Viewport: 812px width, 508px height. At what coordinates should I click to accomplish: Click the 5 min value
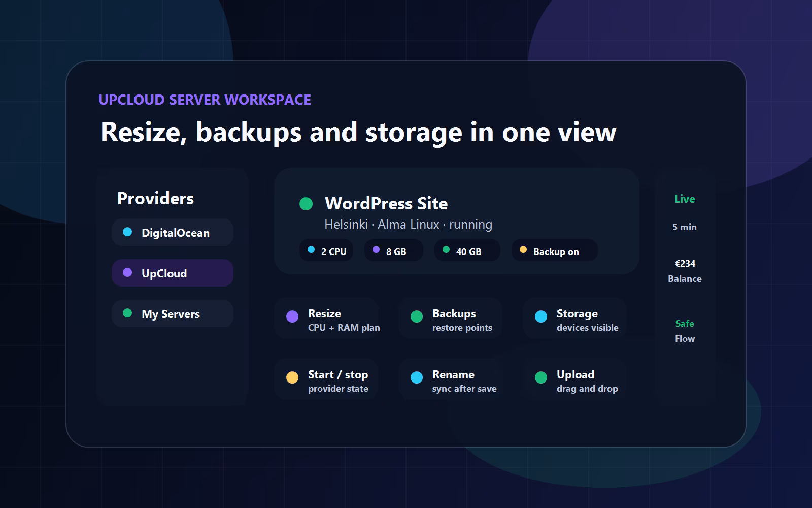[685, 227]
